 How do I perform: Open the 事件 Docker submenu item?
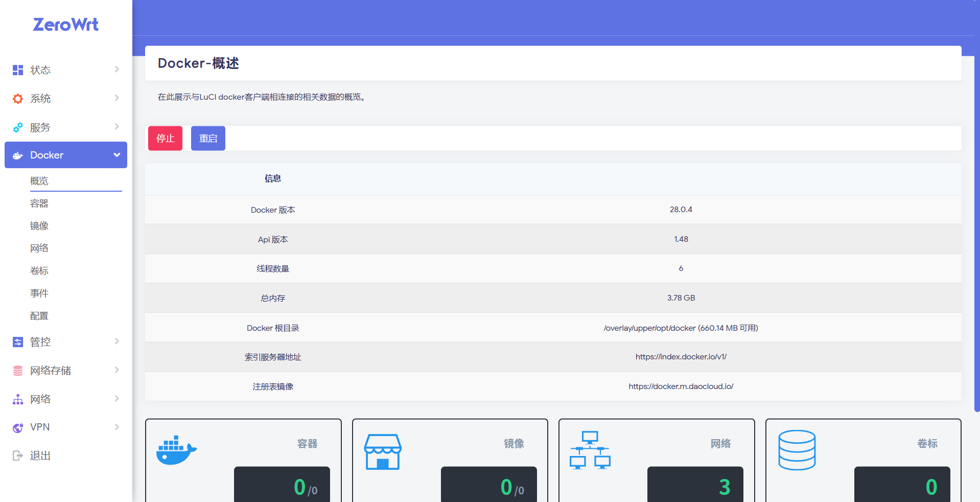[x=39, y=293]
